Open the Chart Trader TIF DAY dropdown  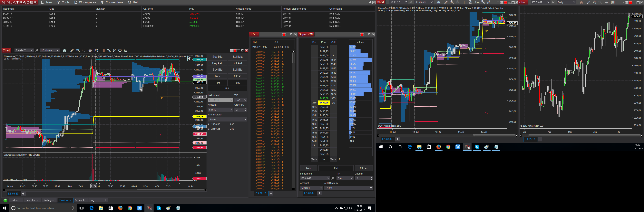pyautogui.click(x=240, y=100)
